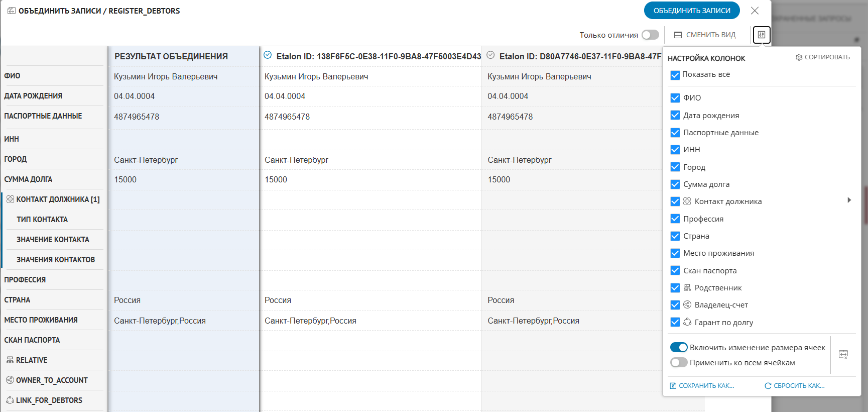The height and width of the screenshot is (412, 868).
Task: Uncheck the 'Показать всё' checkbox
Action: pos(675,75)
